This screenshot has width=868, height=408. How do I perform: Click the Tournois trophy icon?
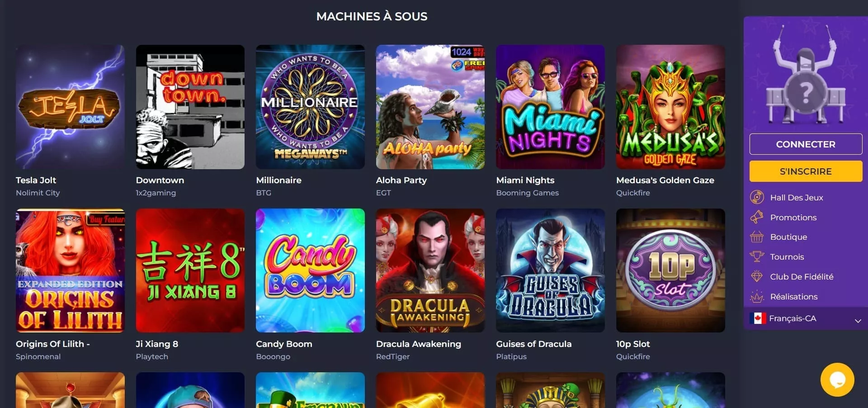(x=757, y=257)
